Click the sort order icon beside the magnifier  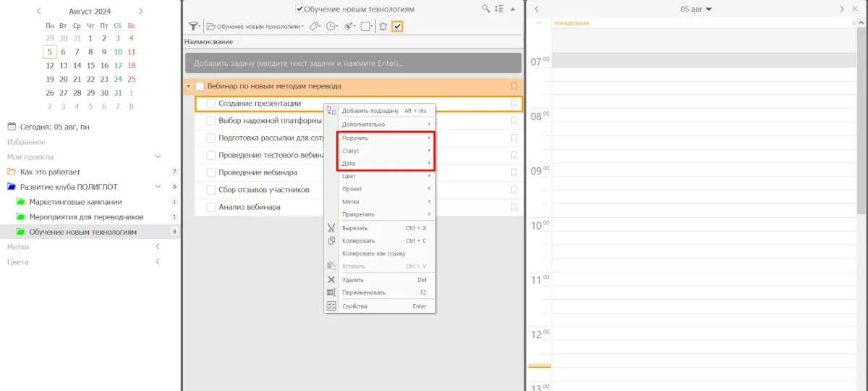click(x=498, y=9)
